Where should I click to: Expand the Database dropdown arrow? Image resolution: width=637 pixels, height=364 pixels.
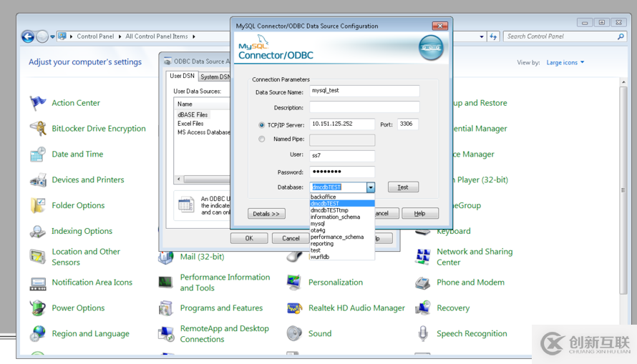point(370,187)
